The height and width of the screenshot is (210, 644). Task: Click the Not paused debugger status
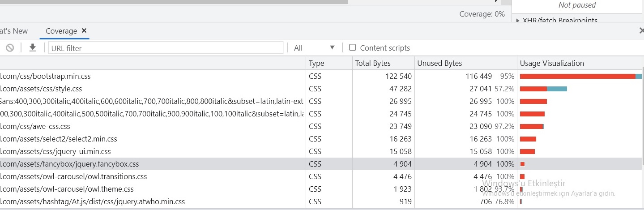point(577,5)
